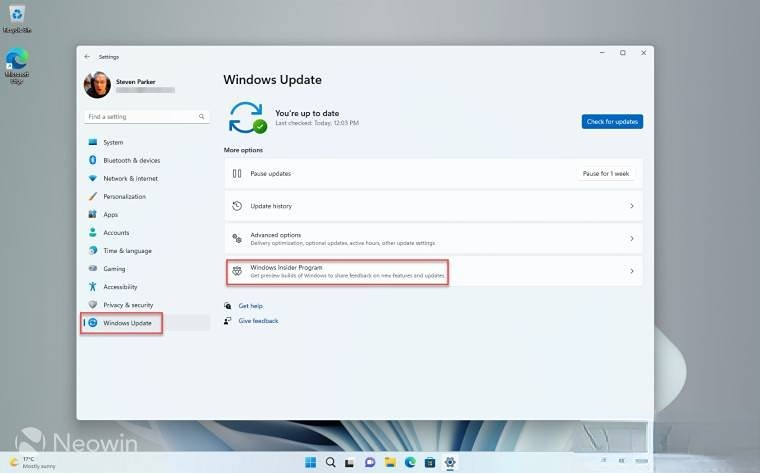This screenshot has width=760, height=473.
Task: Click the Update history clock icon
Action: tap(237, 206)
